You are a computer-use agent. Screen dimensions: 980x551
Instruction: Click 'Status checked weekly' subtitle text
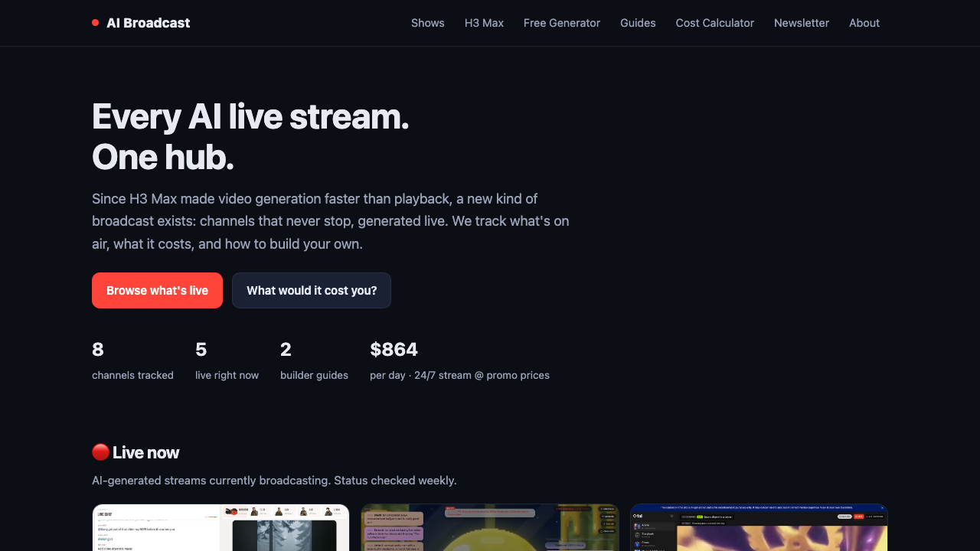tap(396, 481)
